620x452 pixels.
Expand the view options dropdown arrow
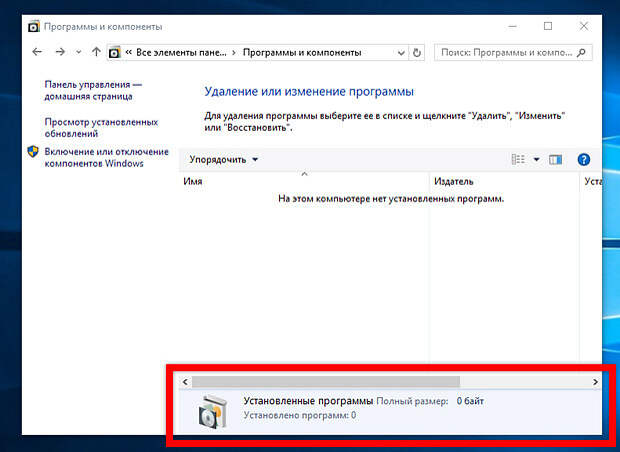pyautogui.click(x=536, y=160)
